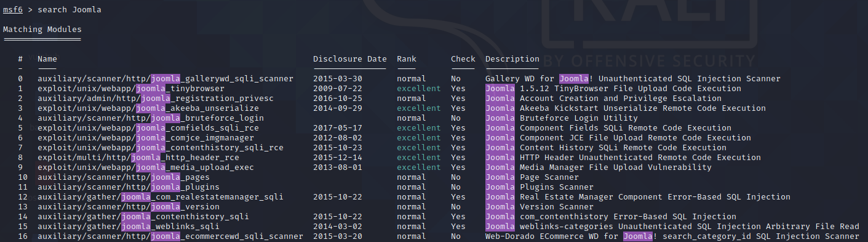Image resolution: width=868 pixels, height=242 pixels.
Task: Click the disclosure date 2015-12-14
Action: click(338, 158)
